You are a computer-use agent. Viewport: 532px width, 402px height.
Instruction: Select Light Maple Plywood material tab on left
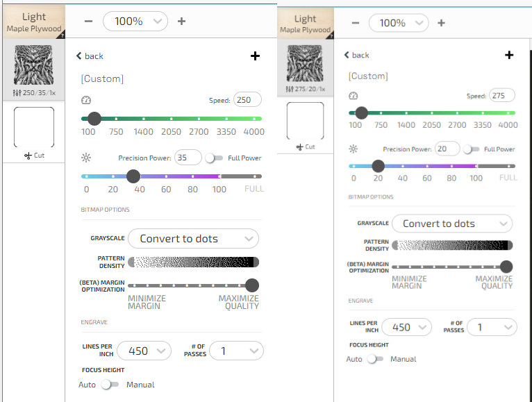pyautogui.click(x=34, y=22)
